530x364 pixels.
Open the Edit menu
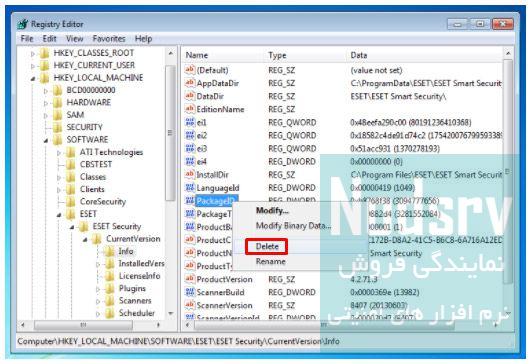[x=49, y=39]
